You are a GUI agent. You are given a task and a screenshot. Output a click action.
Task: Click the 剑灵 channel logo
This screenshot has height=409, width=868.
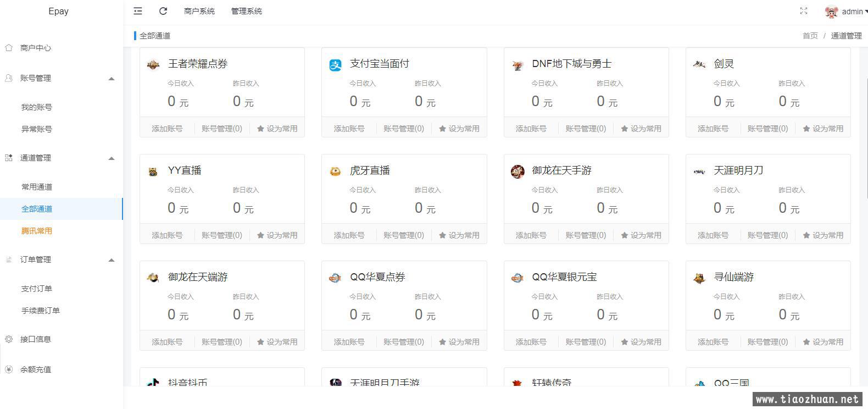coord(699,65)
